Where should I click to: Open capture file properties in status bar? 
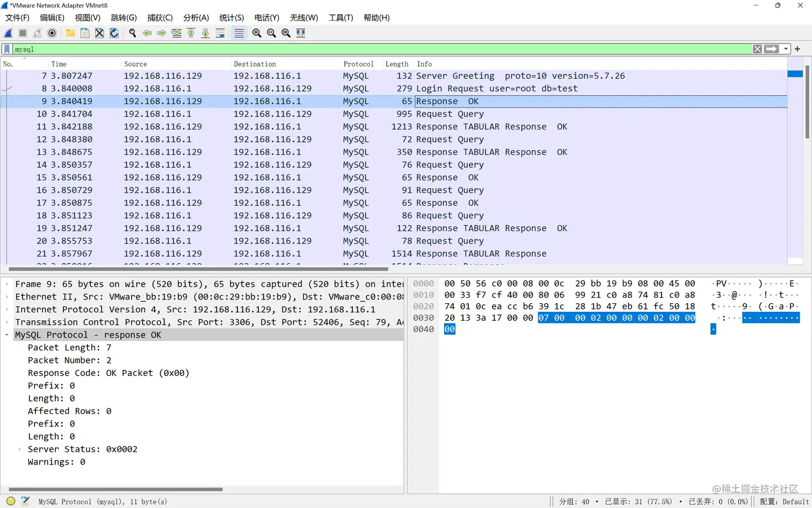click(25, 501)
